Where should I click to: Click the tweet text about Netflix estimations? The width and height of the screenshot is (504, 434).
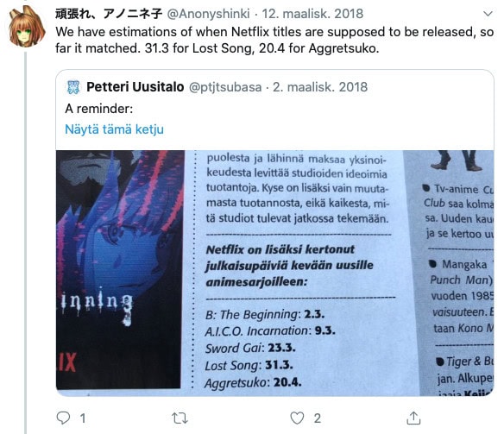pos(274,40)
